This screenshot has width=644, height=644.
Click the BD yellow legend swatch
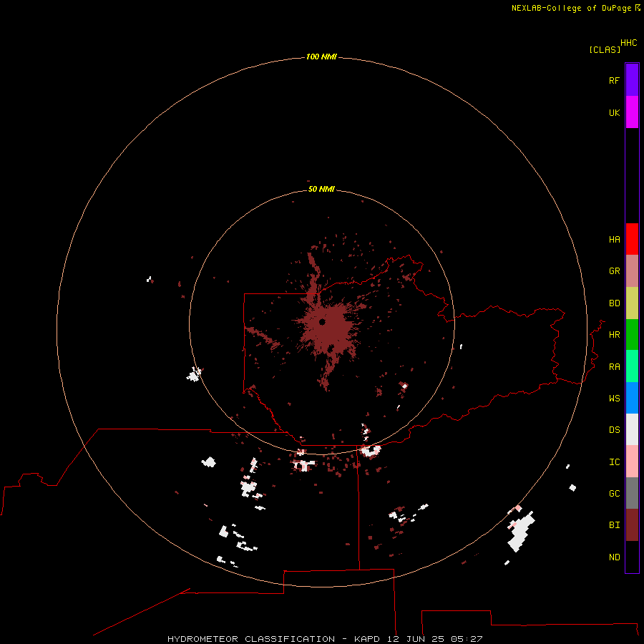[632, 303]
